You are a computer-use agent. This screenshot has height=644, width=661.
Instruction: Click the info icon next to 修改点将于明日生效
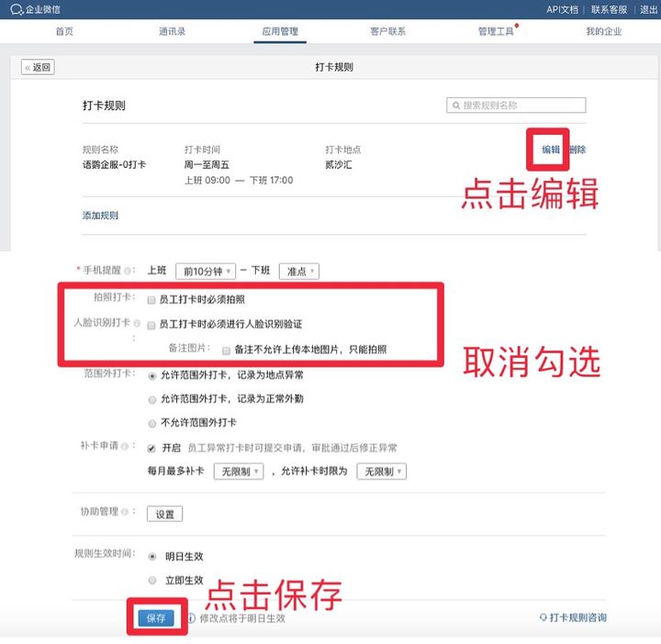[x=192, y=618]
